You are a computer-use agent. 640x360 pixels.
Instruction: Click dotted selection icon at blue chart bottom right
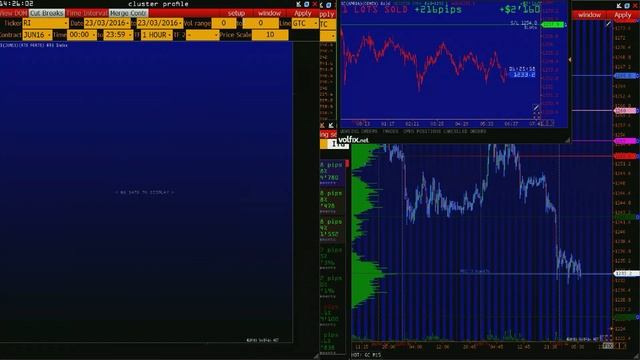606,338
